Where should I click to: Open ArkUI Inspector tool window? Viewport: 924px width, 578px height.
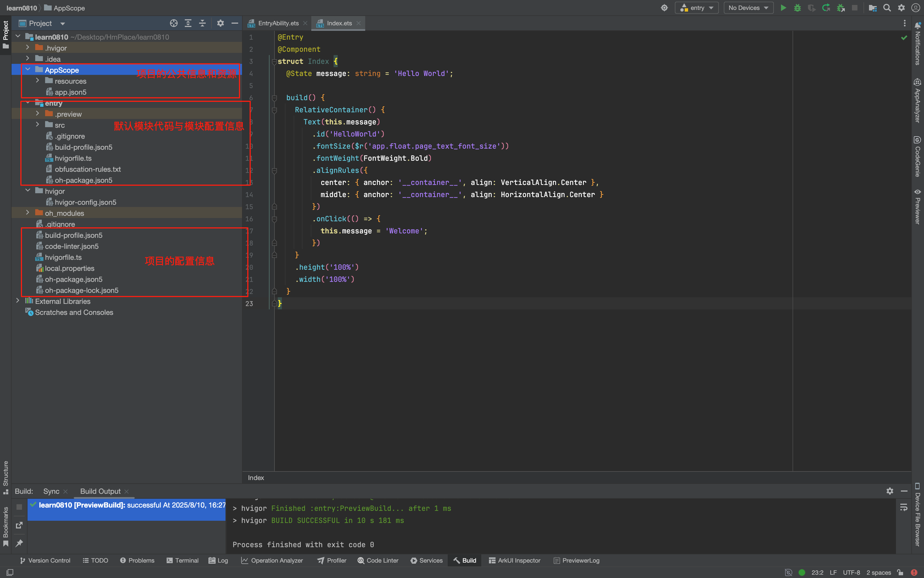point(515,560)
